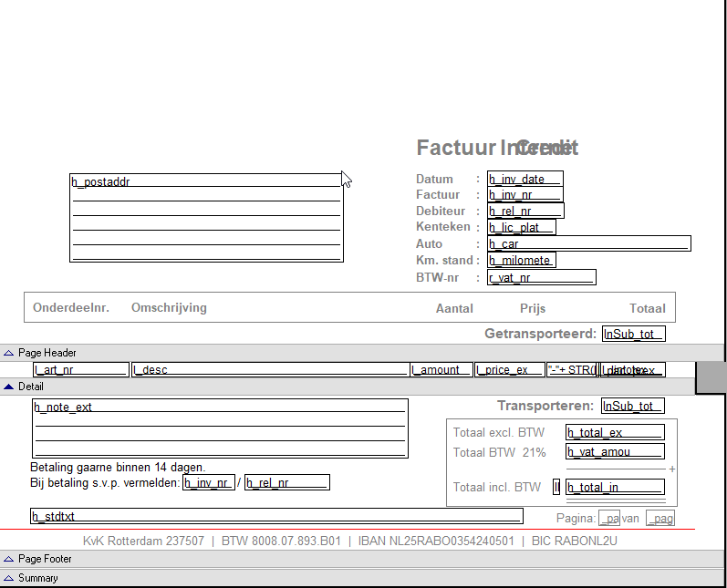Click the h_stdtxt field in the footer
The height and width of the screenshot is (588, 727).
coord(275,516)
